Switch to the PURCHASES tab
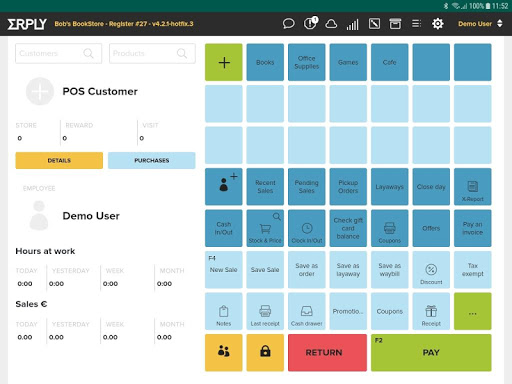Viewport: 512px width, 384px height. (152, 160)
